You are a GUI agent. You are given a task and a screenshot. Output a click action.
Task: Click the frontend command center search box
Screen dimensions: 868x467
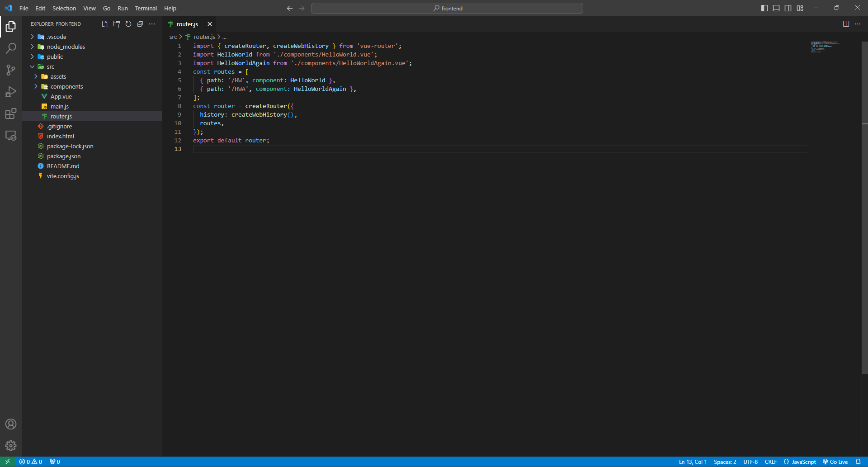tap(447, 8)
